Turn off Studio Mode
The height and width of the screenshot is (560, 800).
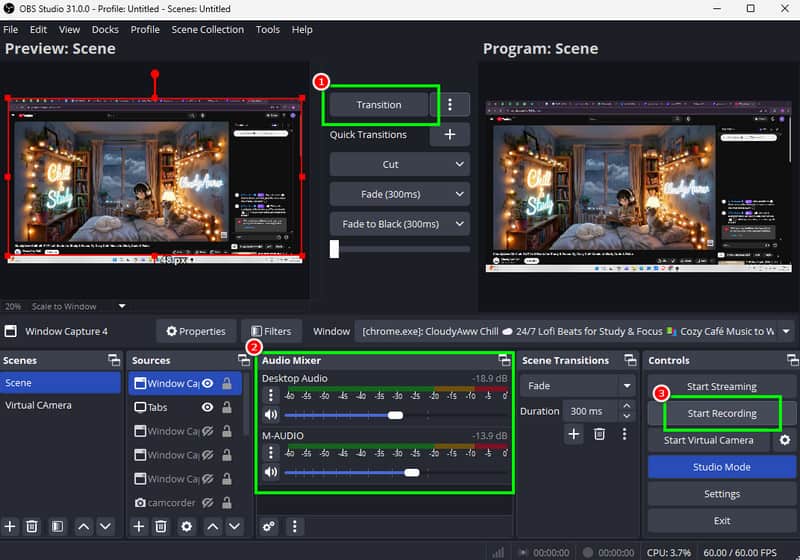point(721,467)
